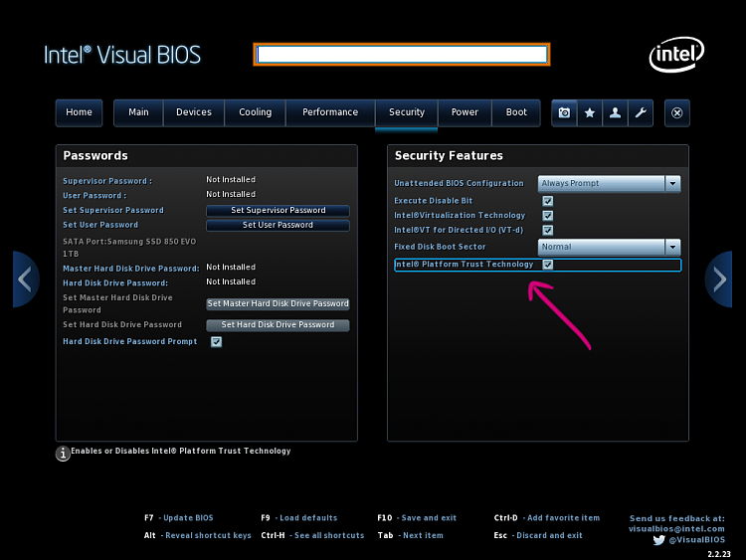The width and height of the screenshot is (746, 560).
Task: Click the search input field at top
Action: pos(402,55)
